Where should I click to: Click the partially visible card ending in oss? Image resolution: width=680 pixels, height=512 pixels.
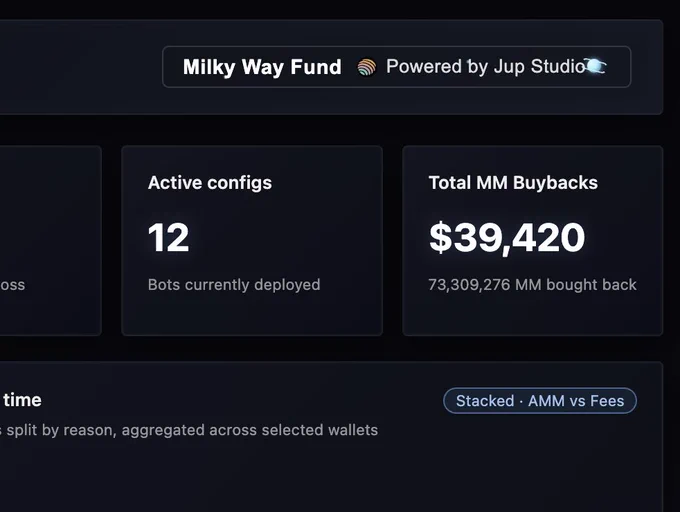point(50,241)
